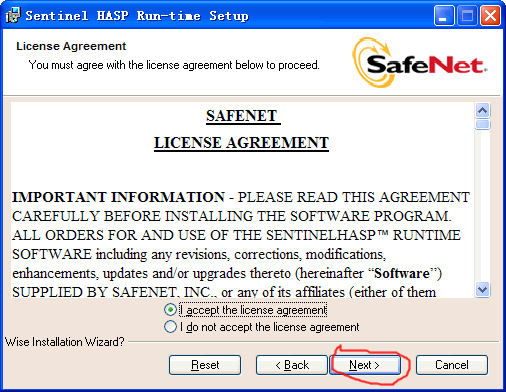Cancel the Sentinel HASP setup
The height and width of the screenshot is (392, 506).
452,365
